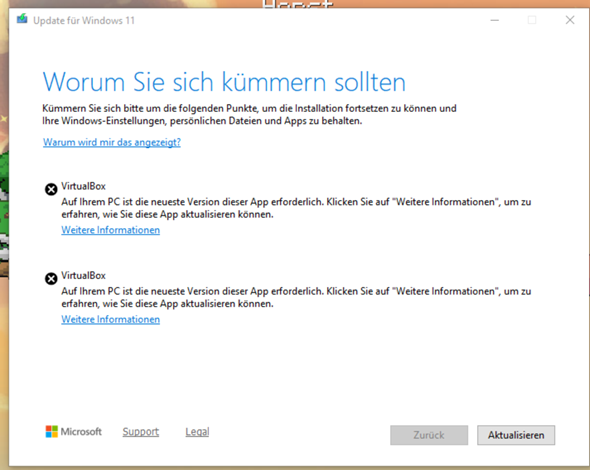Click the second 'VirtualBox' app name

84,275
